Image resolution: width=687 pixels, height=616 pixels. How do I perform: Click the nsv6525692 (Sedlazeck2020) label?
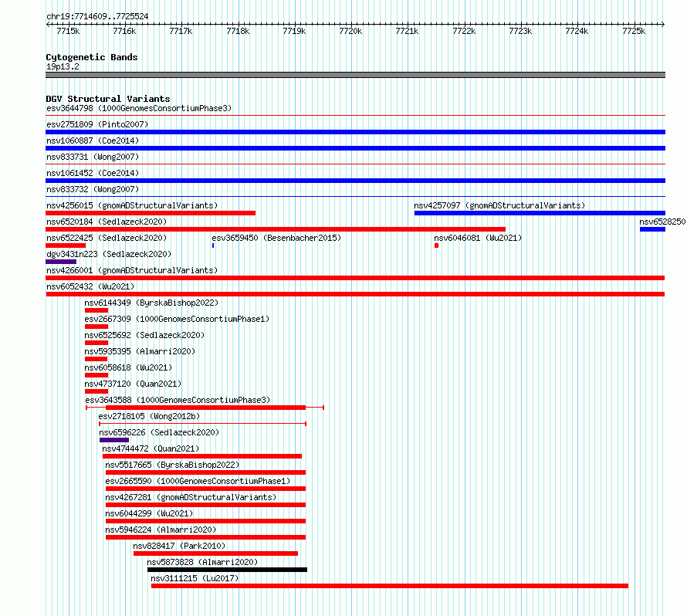pos(144,335)
